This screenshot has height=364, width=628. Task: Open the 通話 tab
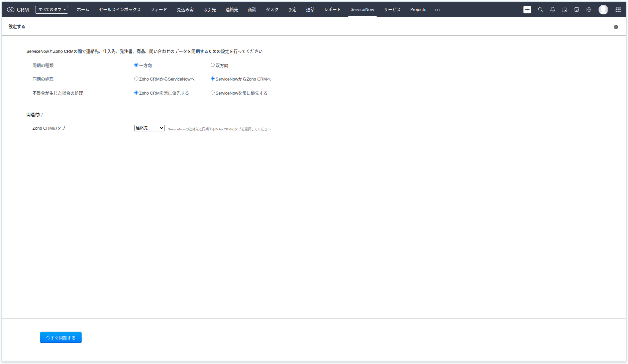[310, 10]
